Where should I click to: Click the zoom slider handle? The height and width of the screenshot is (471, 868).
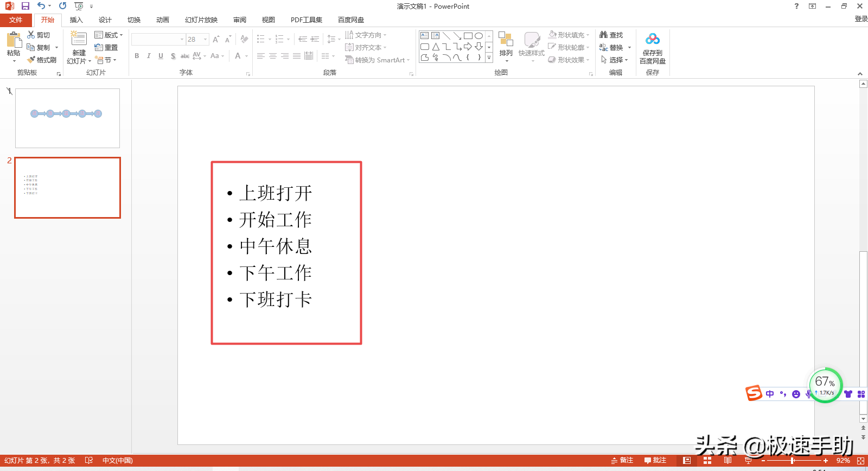point(793,461)
